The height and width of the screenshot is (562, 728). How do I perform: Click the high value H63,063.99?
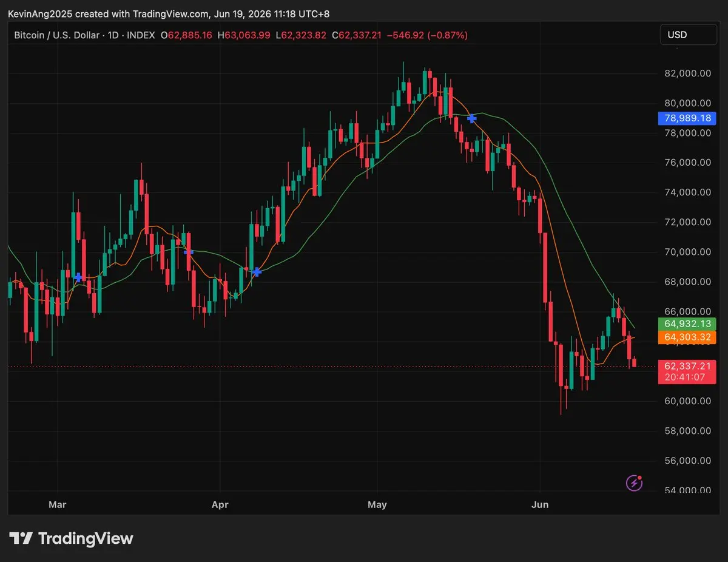pos(244,35)
